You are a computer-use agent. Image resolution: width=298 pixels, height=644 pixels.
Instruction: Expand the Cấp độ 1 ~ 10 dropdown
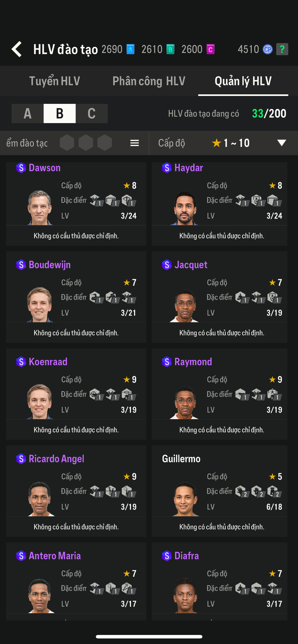point(282,143)
